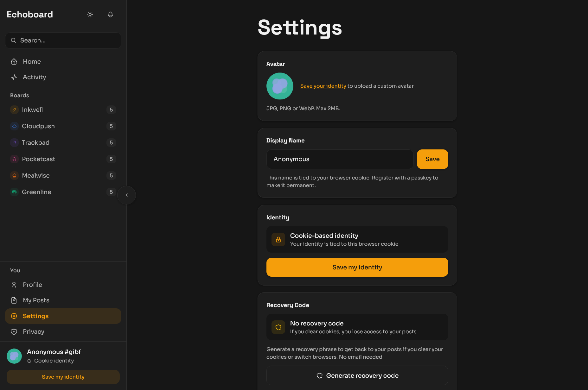The image size is (588, 390).
Task: Collapse the sidebar with the chevron button
Action: (x=126, y=195)
